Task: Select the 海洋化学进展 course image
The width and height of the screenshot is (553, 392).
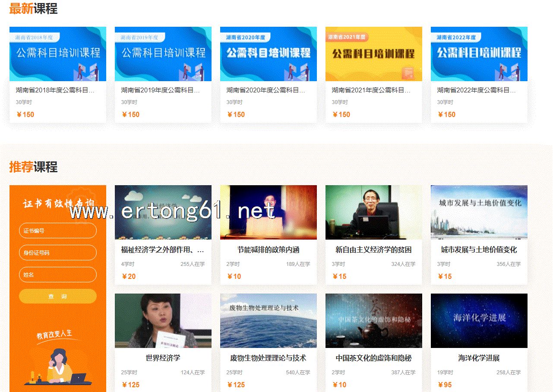Action: click(x=479, y=321)
